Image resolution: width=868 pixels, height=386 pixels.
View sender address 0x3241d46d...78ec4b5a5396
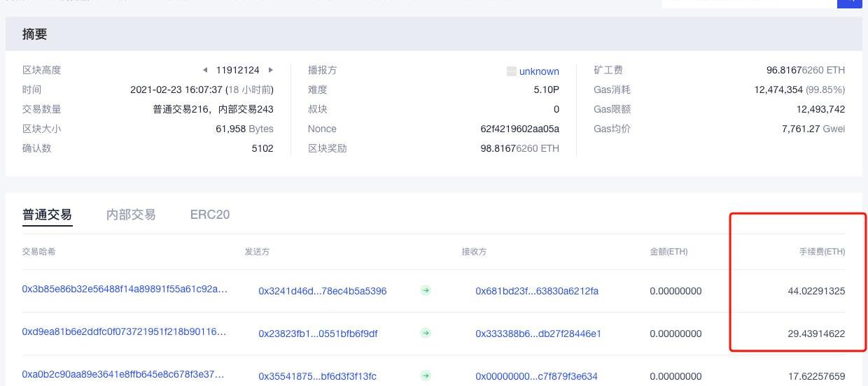click(322, 291)
